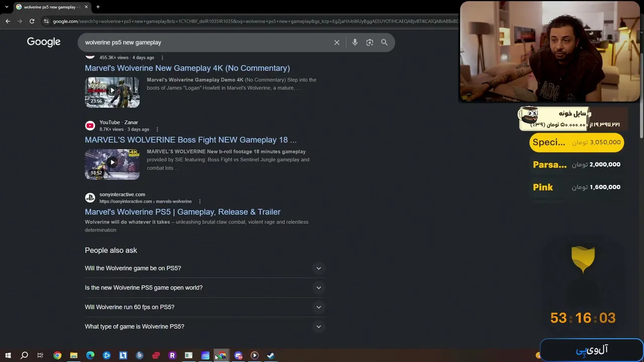This screenshot has width=644, height=362.
Task: Open File Explorer from the taskbar
Action: click(73, 355)
